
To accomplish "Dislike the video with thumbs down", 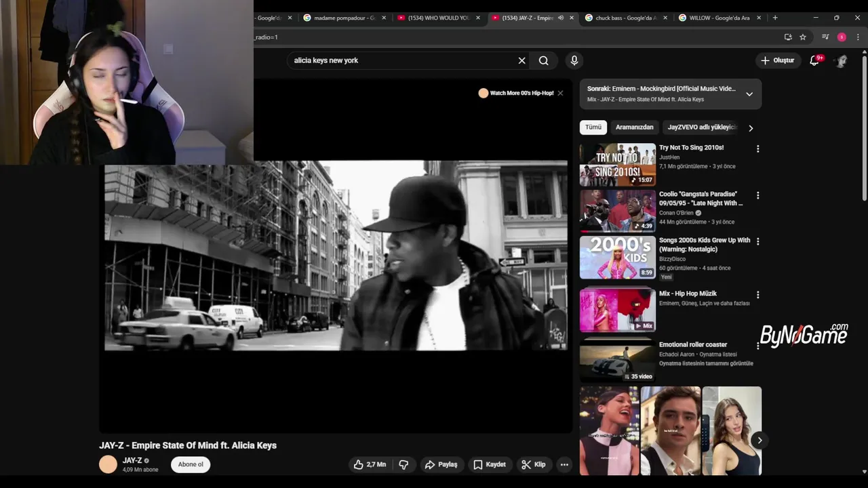I will point(403,464).
